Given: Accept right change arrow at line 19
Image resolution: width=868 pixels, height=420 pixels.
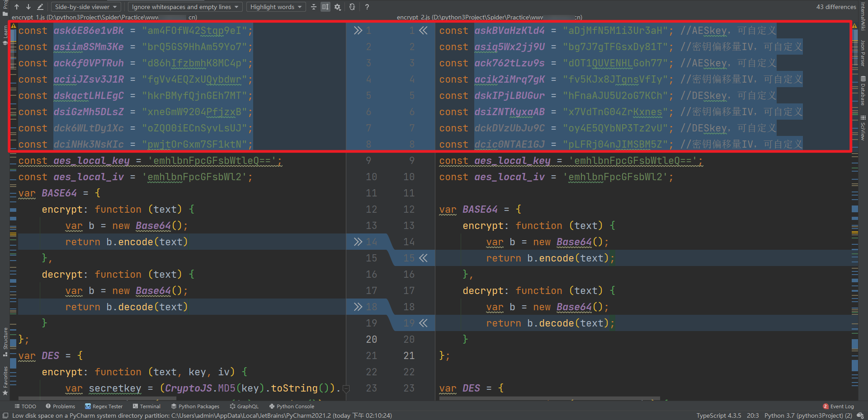Looking at the screenshot, I should click(423, 323).
